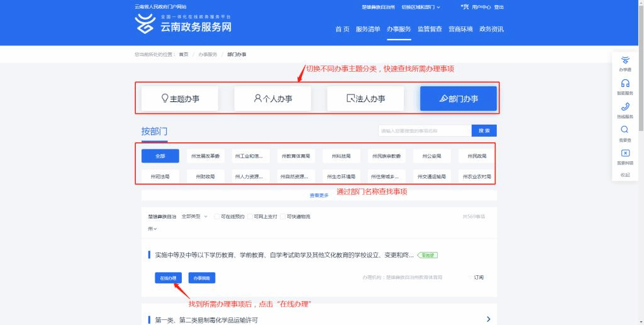Expand the 全部类型 dropdown filter
This screenshot has height=325, width=644.
pos(194,217)
